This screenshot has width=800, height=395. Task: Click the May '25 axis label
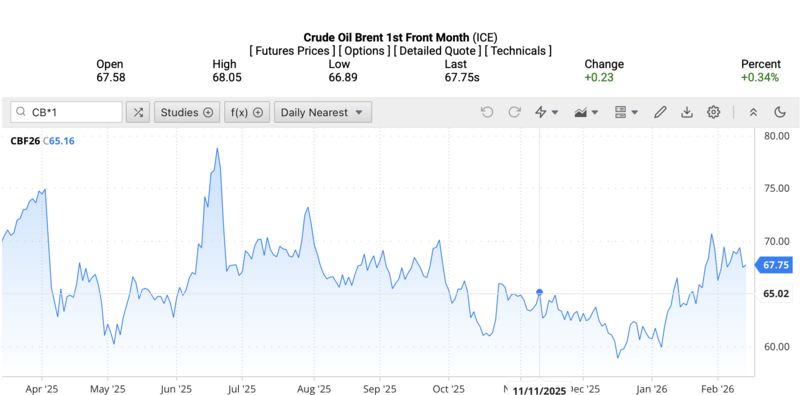point(107,389)
